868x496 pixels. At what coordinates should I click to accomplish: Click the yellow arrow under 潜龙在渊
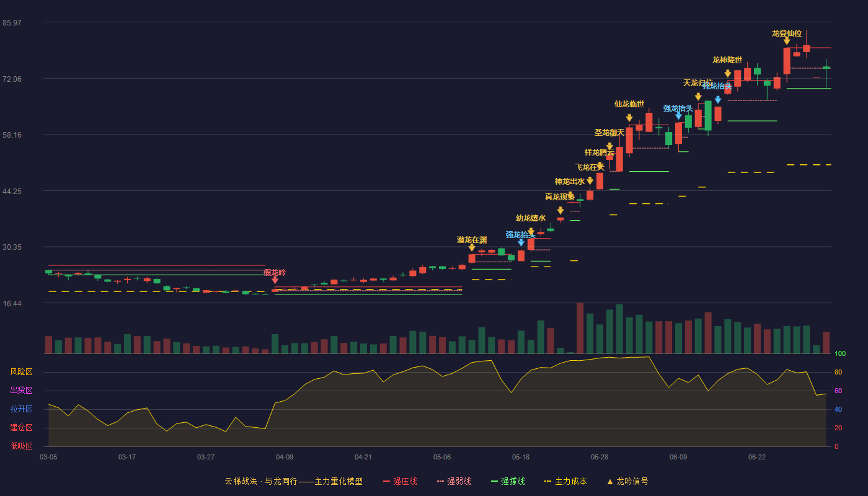click(472, 247)
